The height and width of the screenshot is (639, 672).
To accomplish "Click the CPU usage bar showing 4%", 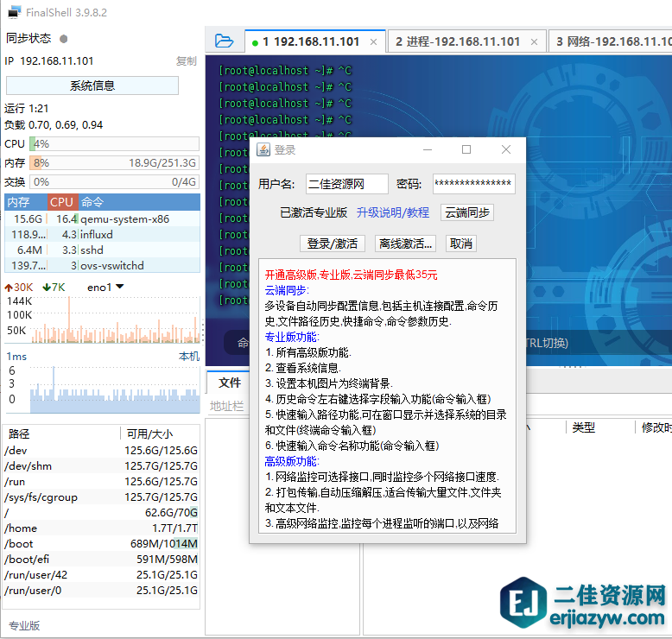I will pos(114,144).
